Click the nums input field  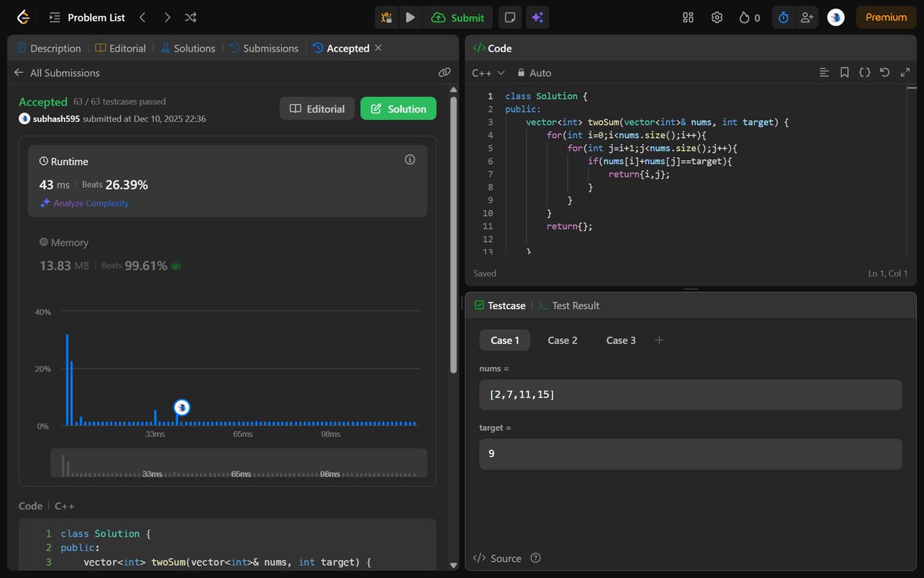[x=690, y=395]
